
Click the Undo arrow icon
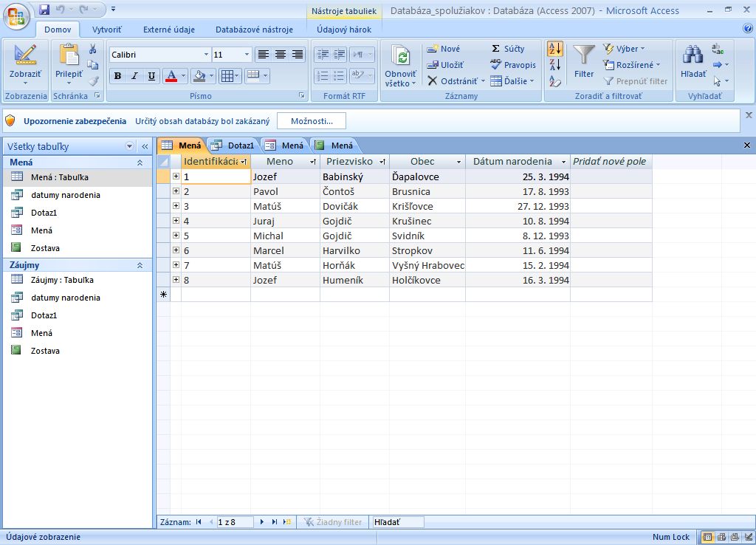click(x=61, y=9)
